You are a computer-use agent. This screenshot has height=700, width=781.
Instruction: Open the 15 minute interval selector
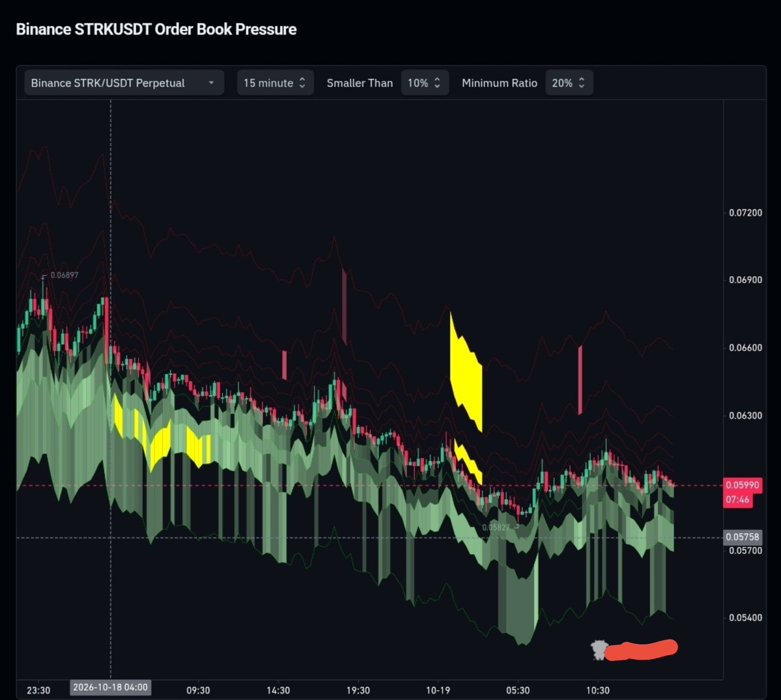[275, 83]
